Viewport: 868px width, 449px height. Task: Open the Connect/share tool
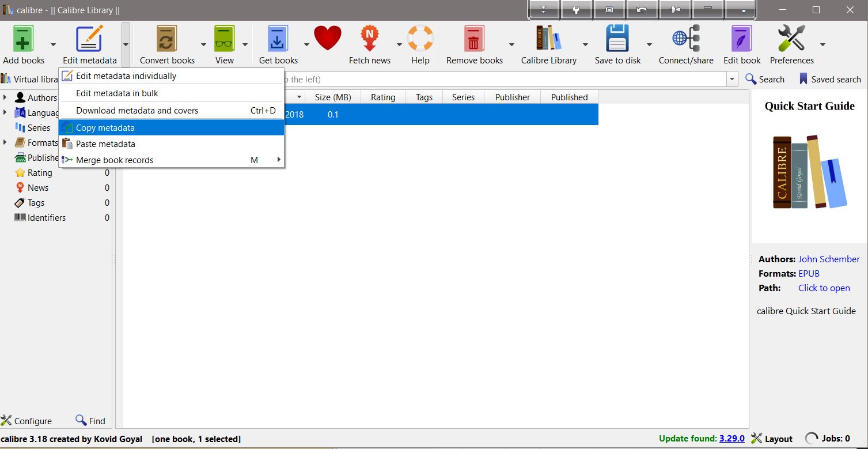(x=686, y=39)
